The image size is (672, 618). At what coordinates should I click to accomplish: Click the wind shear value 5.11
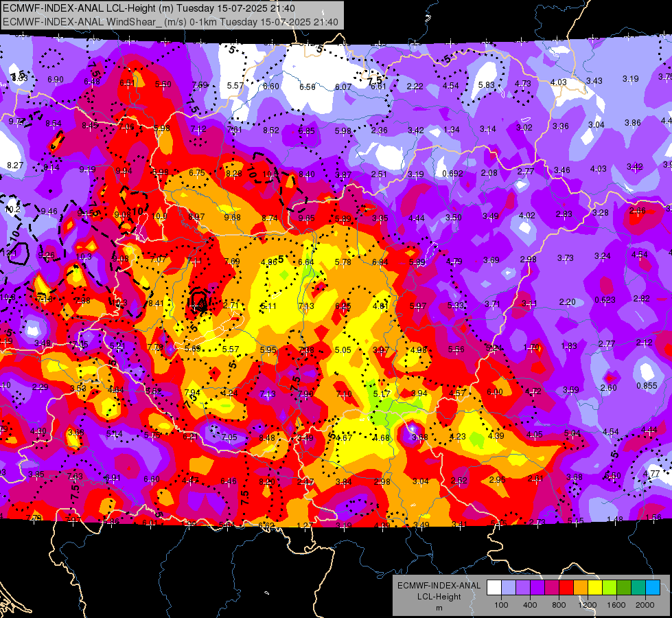tap(268, 306)
